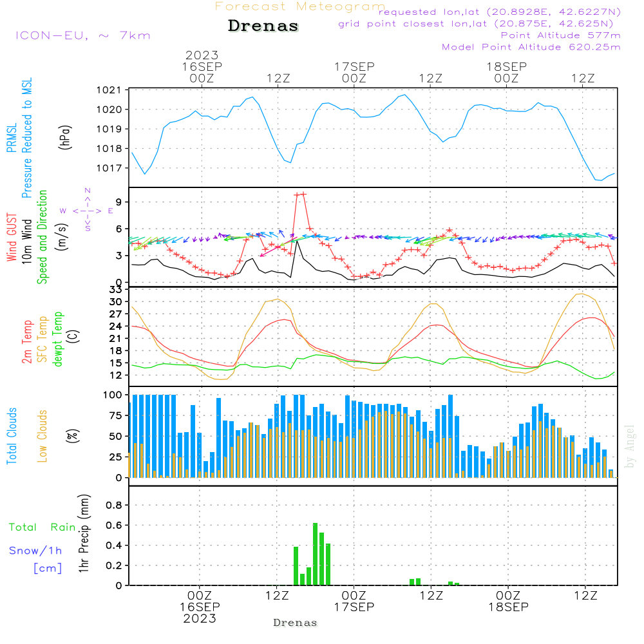Click the '33' temperature axis value
The height and width of the screenshot is (644, 644).
(x=116, y=290)
